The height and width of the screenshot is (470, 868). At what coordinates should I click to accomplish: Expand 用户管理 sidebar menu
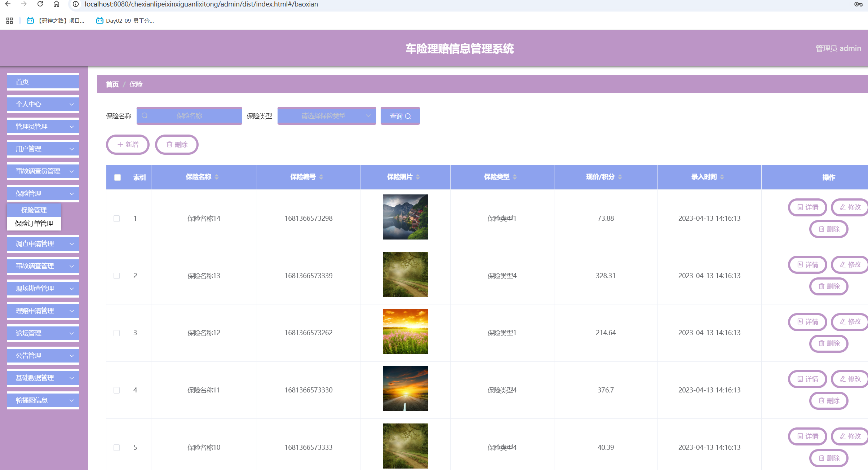click(x=43, y=149)
